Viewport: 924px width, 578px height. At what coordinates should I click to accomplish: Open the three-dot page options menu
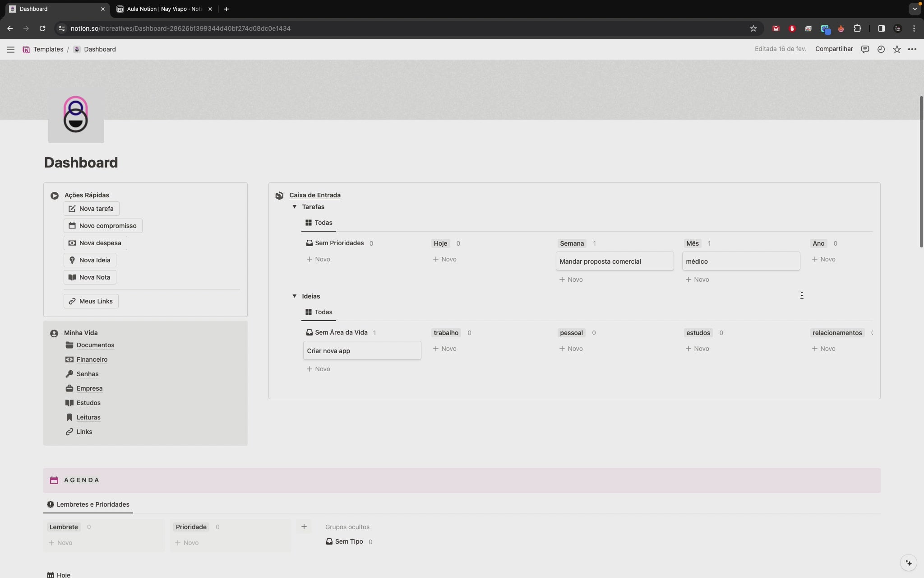click(912, 49)
